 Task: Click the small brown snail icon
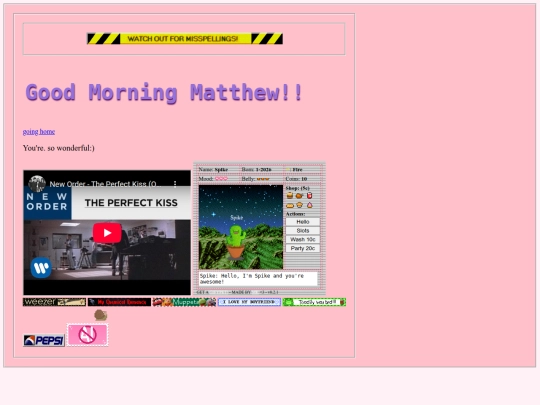[101, 315]
